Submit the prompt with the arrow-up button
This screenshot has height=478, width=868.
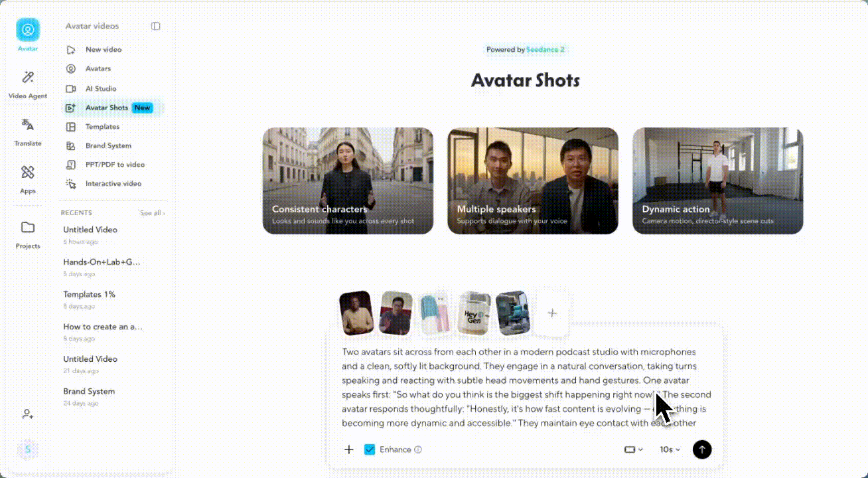701,449
